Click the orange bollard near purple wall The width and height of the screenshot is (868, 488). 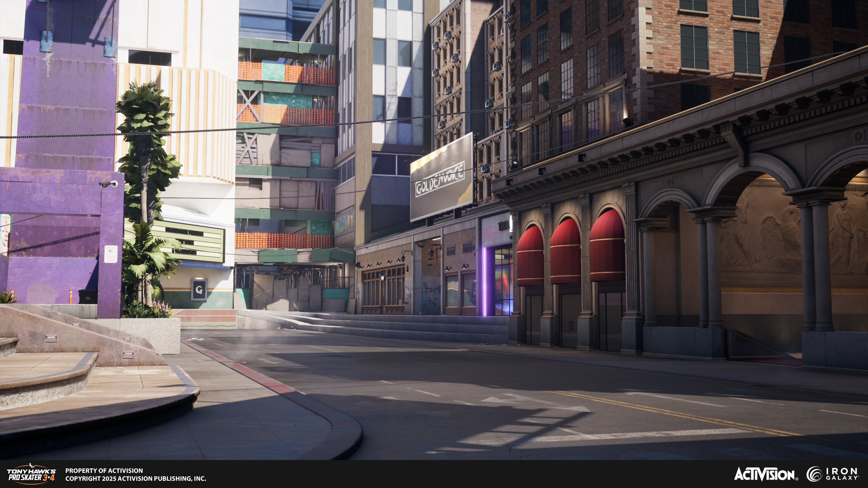click(71, 296)
